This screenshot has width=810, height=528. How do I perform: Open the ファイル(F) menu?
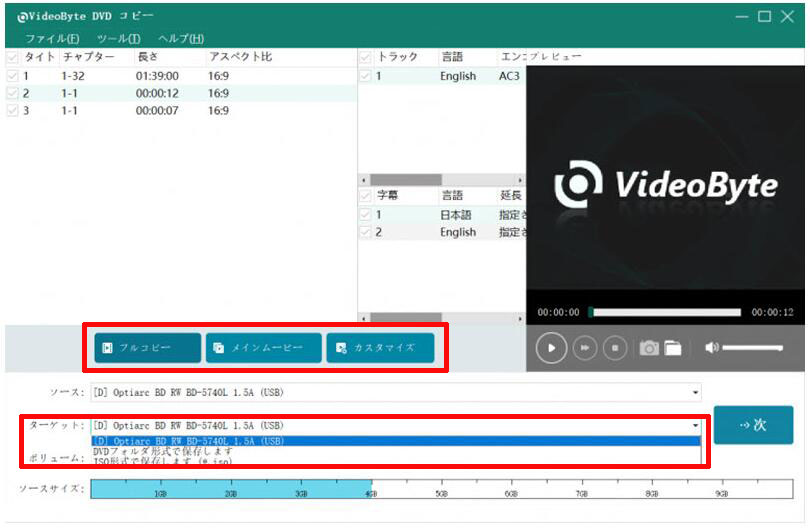tap(52, 39)
